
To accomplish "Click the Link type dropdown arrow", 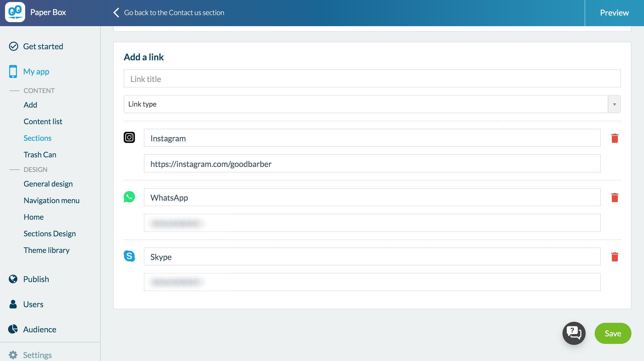I will click(614, 104).
